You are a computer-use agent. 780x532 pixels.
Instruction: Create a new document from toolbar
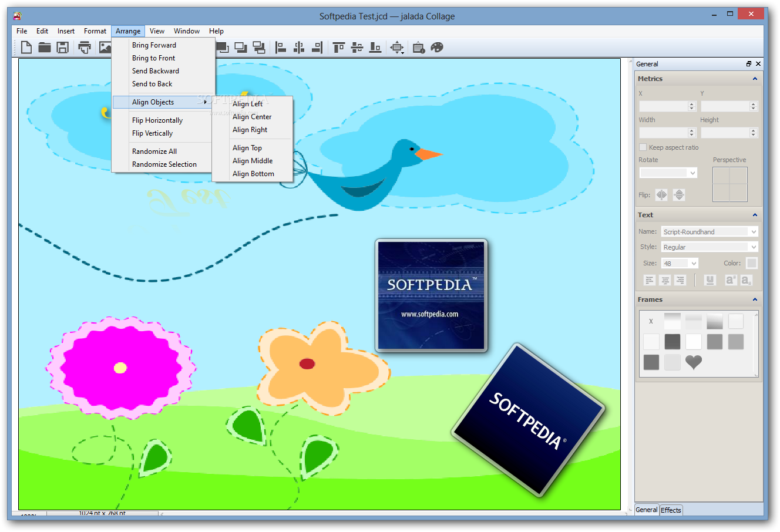(26, 48)
